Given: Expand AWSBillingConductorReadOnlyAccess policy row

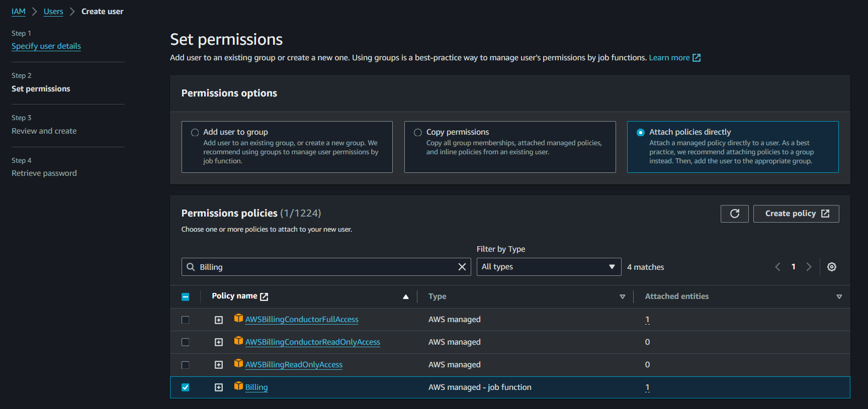Looking at the screenshot, I should click(x=219, y=342).
